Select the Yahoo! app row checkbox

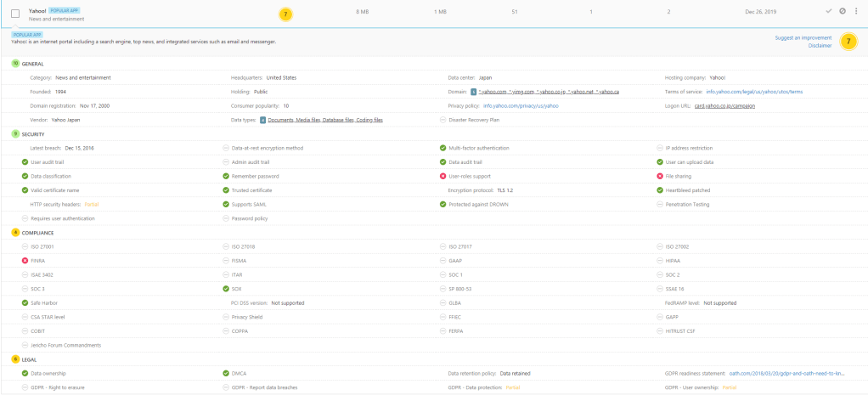tap(15, 14)
